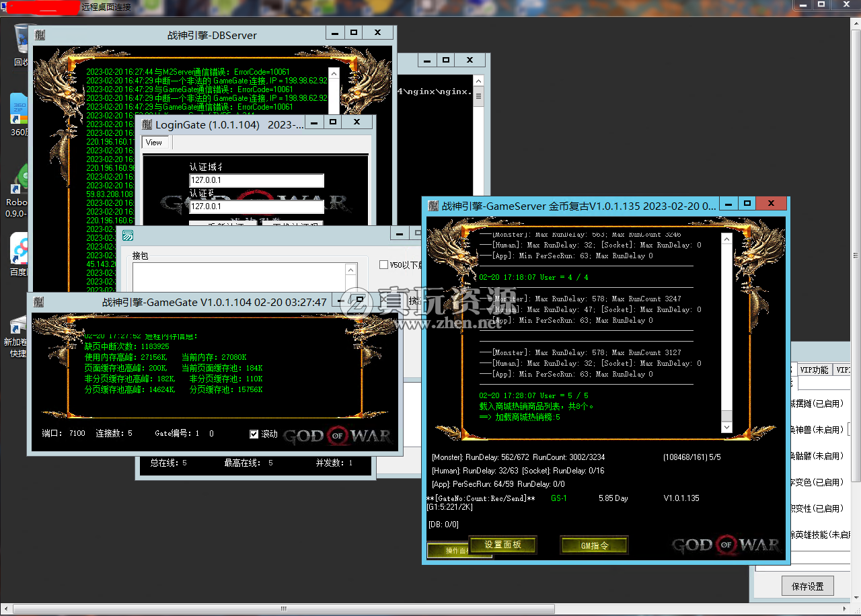The height and width of the screenshot is (616, 861).
Task: Minimize the GameServer window
Action: [x=728, y=203]
